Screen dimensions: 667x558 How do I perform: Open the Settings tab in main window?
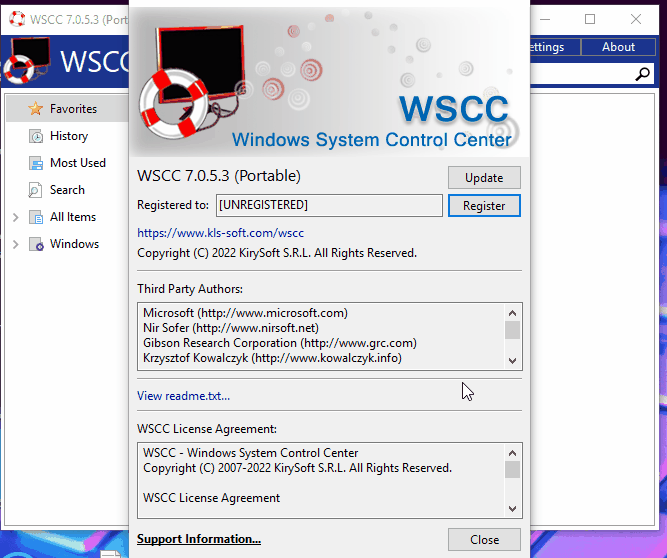pos(555,47)
